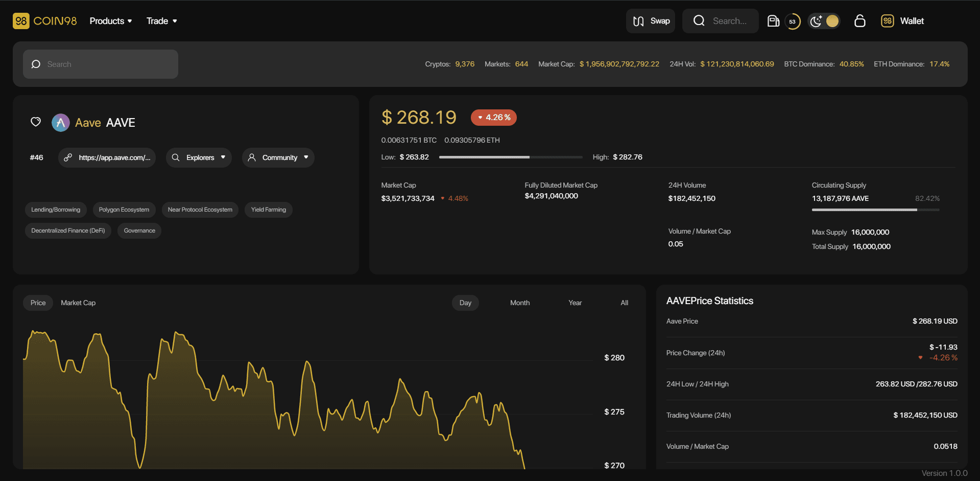Image resolution: width=980 pixels, height=481 pixels.
Task: Click the $ 268.19 price value
Action: point(419,118)
